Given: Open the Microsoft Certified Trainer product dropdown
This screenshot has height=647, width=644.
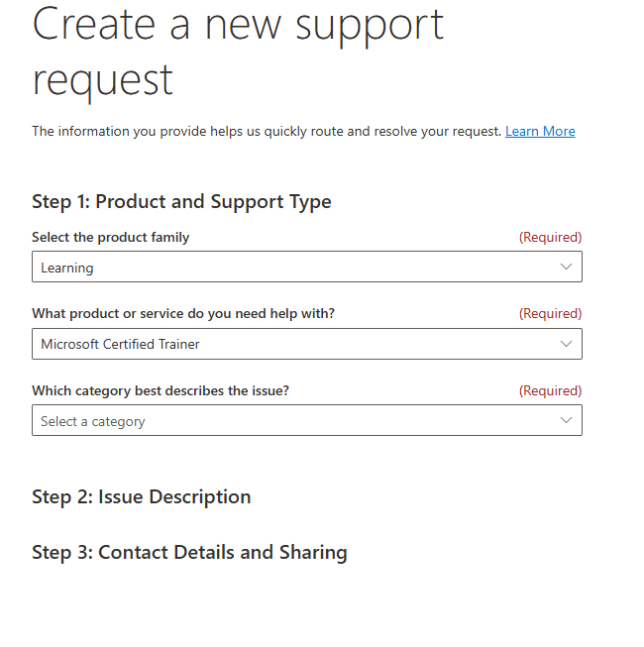Looking at the screenshot, I should click(307, 344).
